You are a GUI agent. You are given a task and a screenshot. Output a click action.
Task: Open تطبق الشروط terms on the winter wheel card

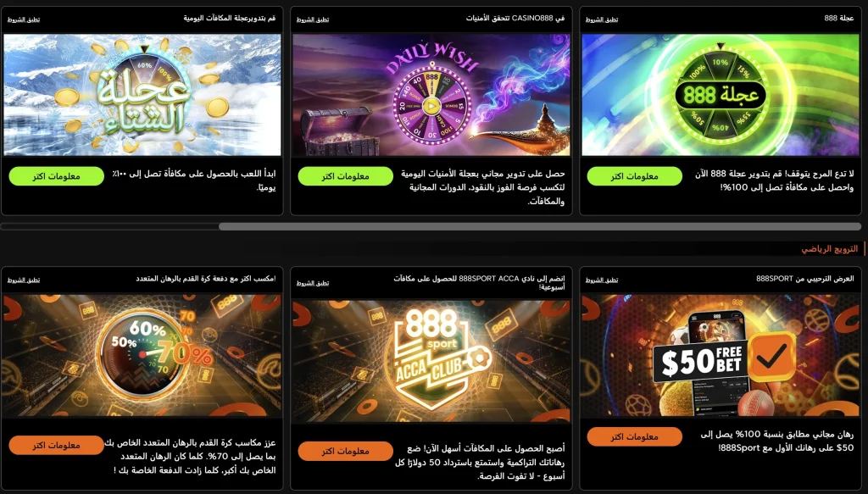point(23,19)
